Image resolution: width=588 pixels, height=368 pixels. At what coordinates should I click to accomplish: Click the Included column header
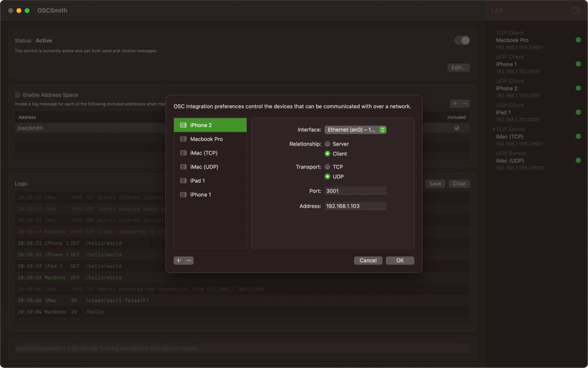point(456,117)
